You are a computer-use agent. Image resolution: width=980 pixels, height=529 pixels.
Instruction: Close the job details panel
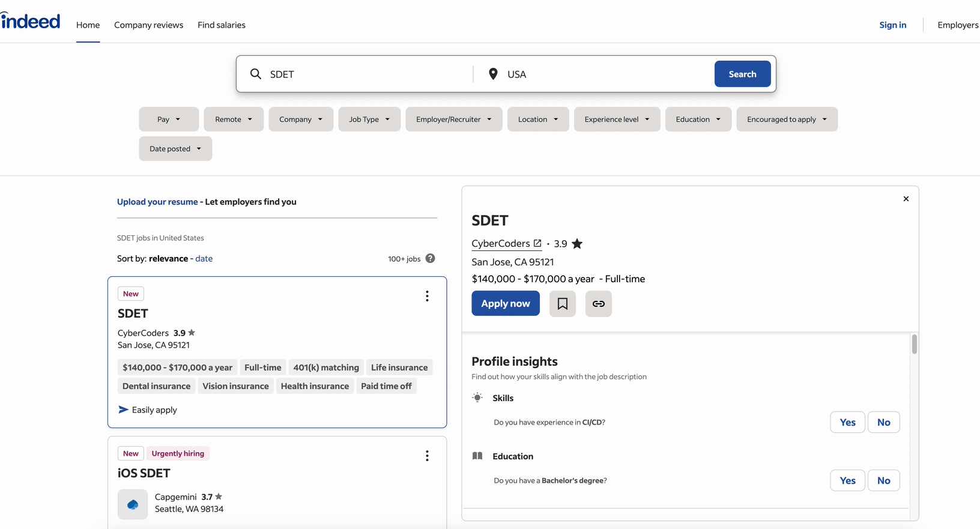[906, 199]
